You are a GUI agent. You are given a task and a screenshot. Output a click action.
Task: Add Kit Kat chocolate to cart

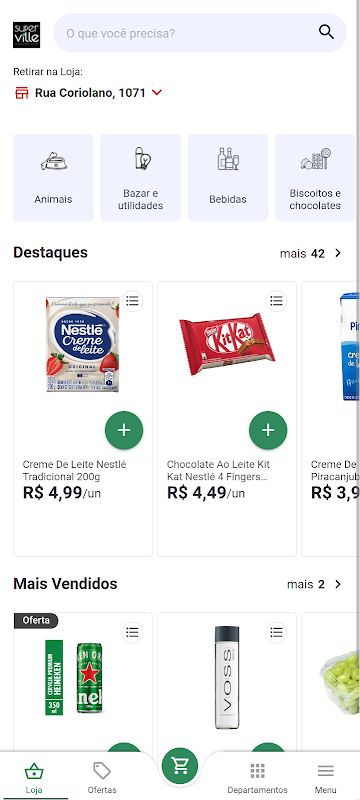click(x=268, y=430)
